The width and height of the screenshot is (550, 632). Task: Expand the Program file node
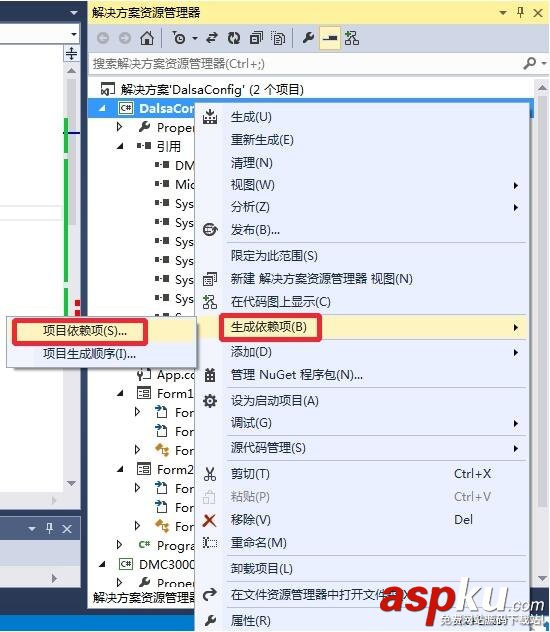[119, 545]
